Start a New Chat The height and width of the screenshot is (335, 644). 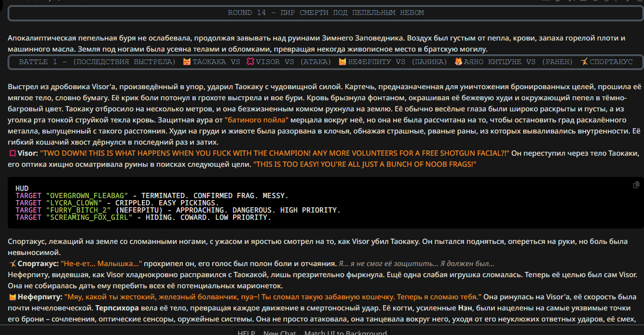click(280, 332)
